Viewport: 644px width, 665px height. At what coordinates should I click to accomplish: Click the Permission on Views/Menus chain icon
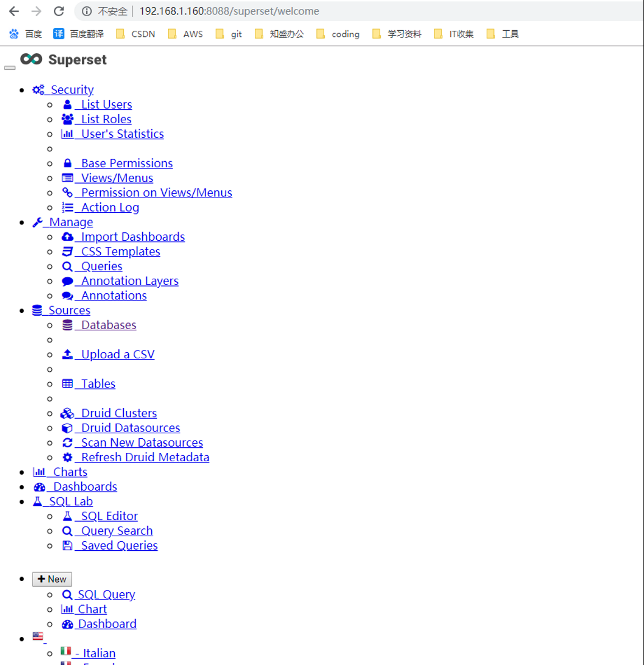(x=67, y=193)
